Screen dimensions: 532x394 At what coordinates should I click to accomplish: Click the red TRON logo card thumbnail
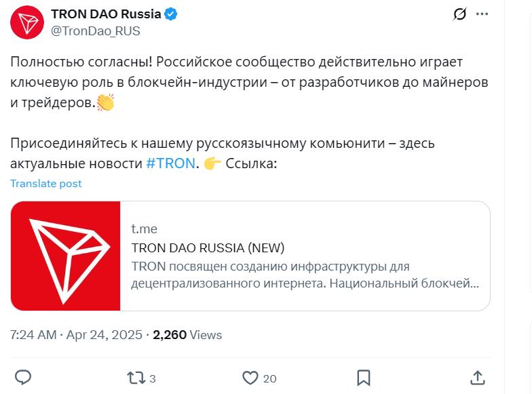point(66,256)
